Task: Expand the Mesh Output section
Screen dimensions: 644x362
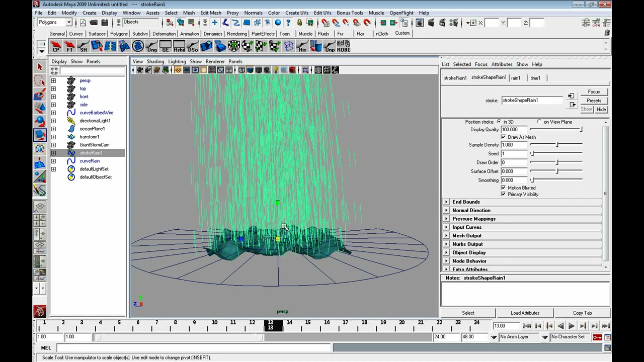Action: coord(446,236)
